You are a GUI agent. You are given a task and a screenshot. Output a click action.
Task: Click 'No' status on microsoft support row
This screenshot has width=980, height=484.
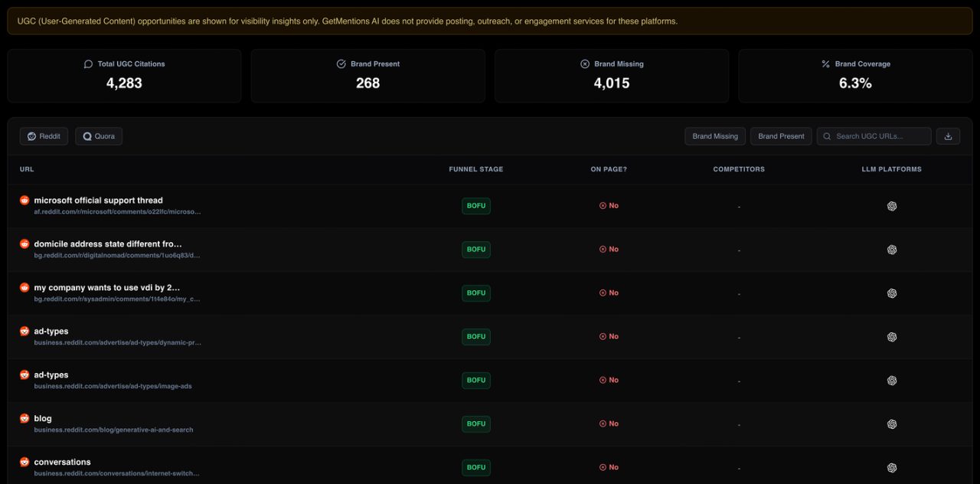[609, 206]
